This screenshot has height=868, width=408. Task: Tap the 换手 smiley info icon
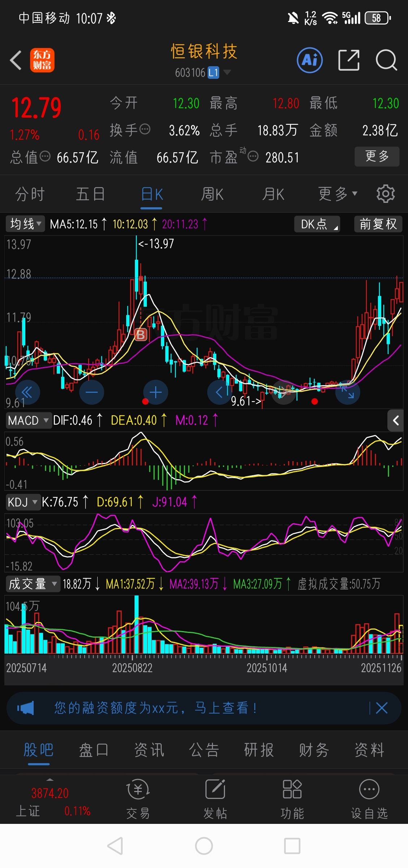coord(145,129)
